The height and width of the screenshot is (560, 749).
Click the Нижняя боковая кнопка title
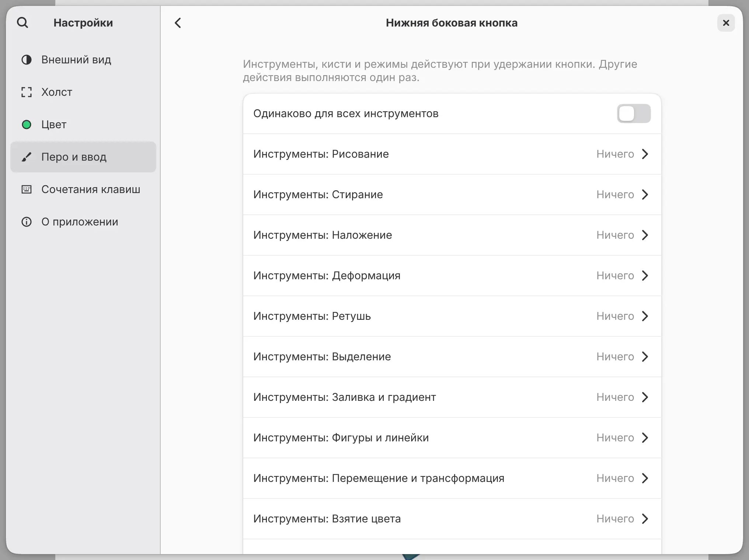[x=452, y=23]
